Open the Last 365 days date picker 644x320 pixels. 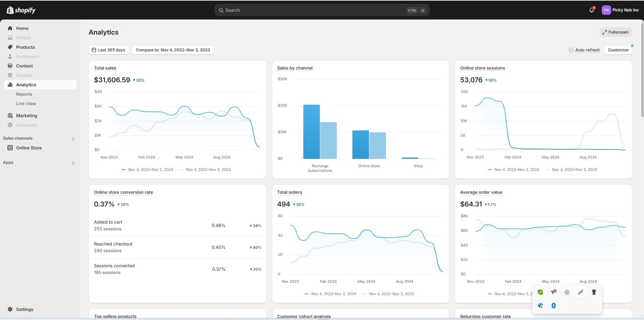[x=108, y=50]
